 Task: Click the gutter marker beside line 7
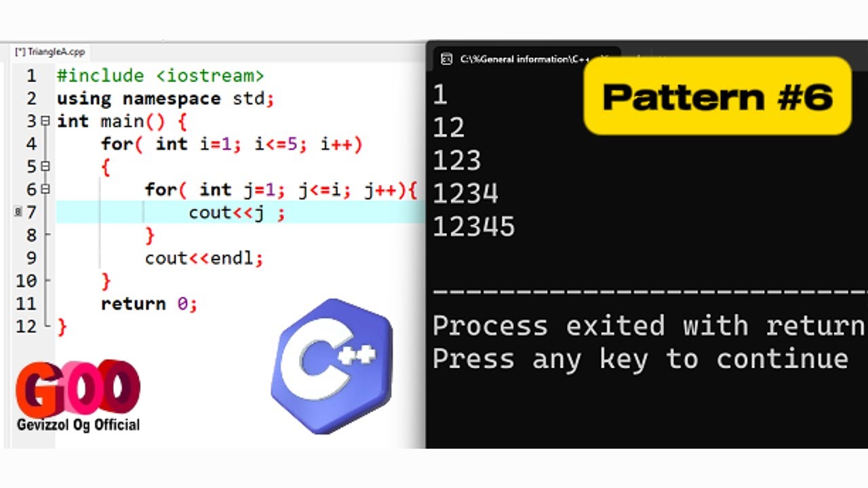pyautogui.click(x=17, y=212)
